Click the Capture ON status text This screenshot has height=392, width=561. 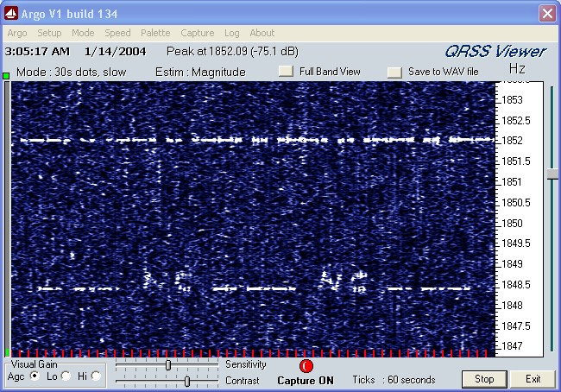coord(306,381)
